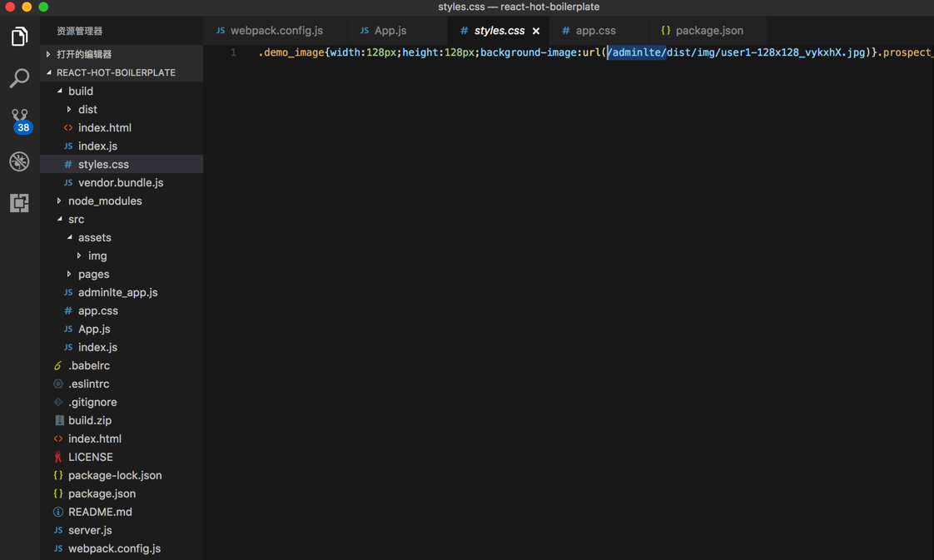Screen dimensions: 934x560
Task: Open the LICENSE file
Action: point(122,457)
